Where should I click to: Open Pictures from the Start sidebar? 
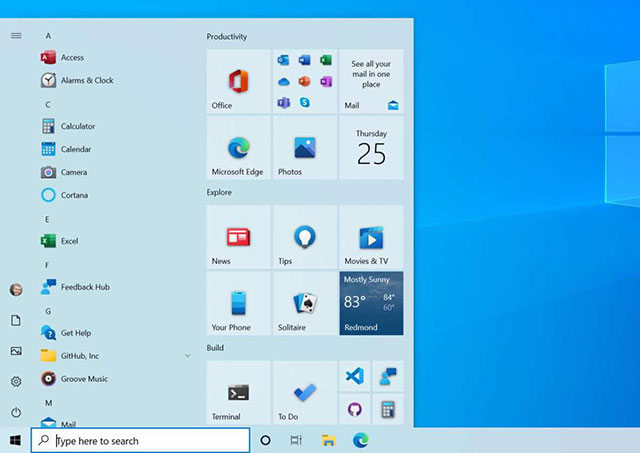pos(16,351)
